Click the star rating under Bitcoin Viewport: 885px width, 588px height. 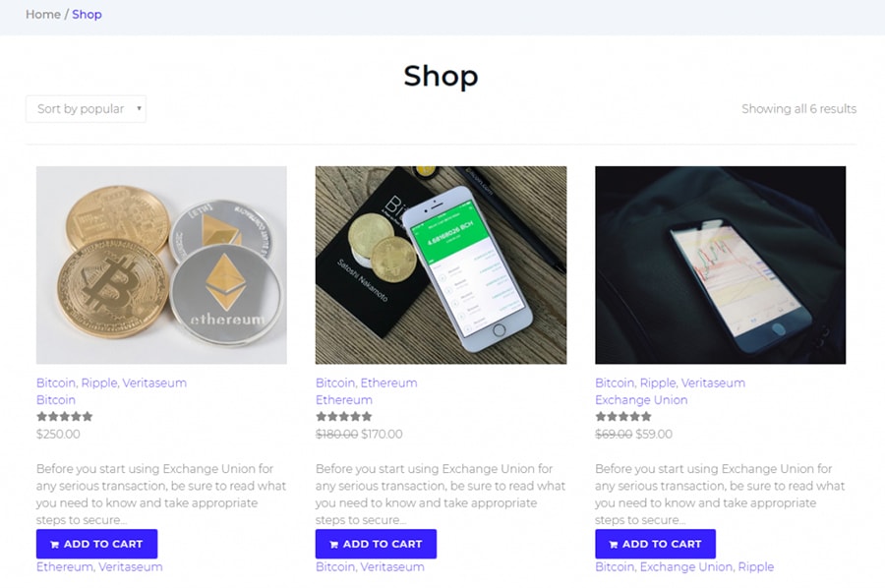click(65, 417)
